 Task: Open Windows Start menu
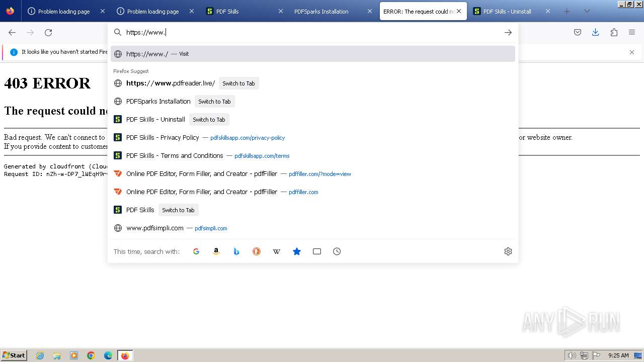click(x=14, y=355)
